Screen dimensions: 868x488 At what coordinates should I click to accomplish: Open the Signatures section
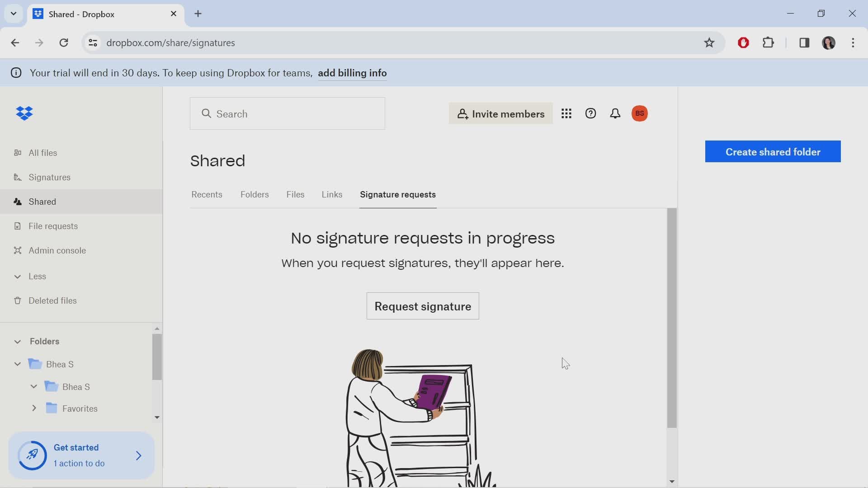(x=49, y=177)
